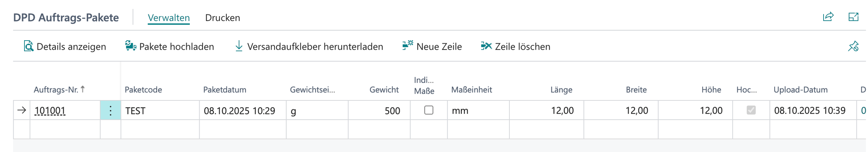Toggle the Indi... Maße checkbox for order 101001

click(x=429, y=110)
